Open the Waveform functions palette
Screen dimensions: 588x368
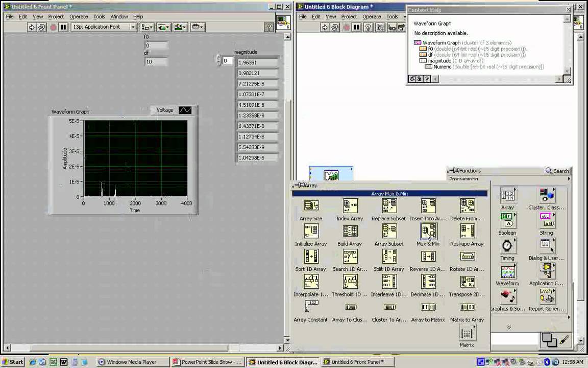[x=507, y=271]
